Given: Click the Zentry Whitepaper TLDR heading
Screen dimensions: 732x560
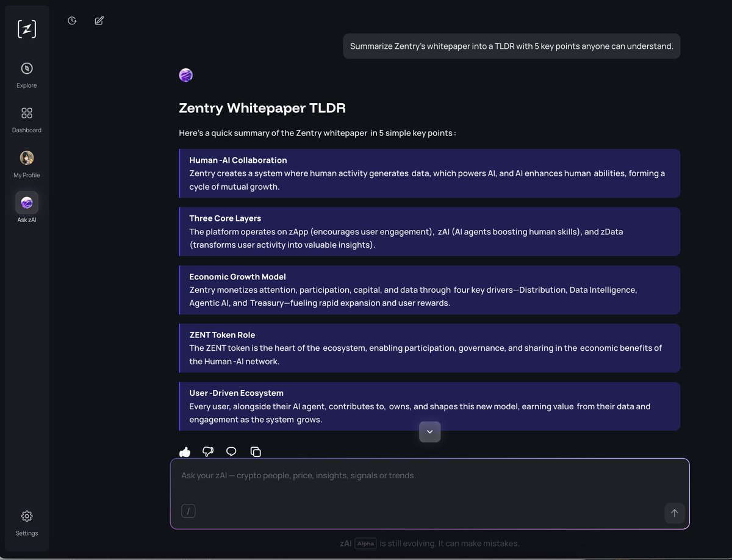Looking at the screenshot, I should pyautogui.click(x=262, y=108).
